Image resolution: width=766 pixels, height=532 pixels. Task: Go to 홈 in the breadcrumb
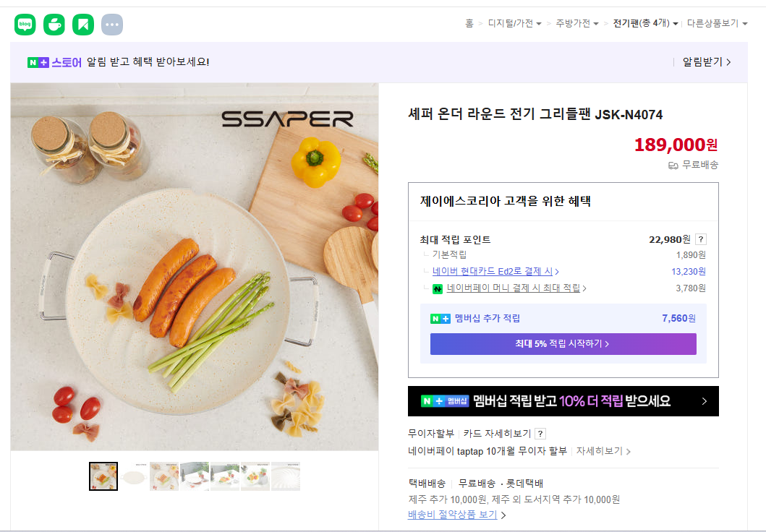click(x=469, y=23)
